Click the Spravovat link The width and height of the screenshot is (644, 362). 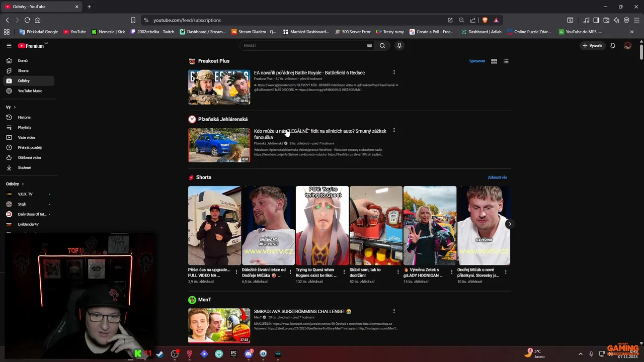(477, 61)
